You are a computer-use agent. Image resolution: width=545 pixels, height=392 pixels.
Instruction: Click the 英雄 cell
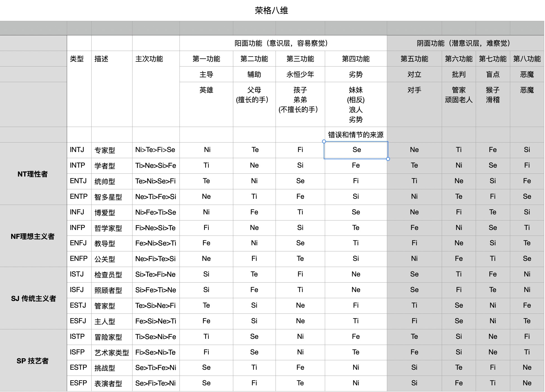click(206, 104)
